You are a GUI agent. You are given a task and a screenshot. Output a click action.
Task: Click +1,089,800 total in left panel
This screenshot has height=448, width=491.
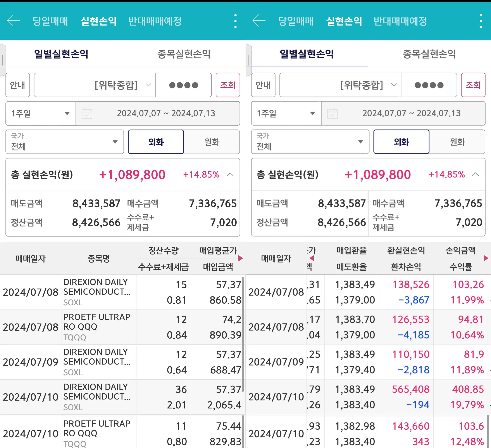(132, 175)
